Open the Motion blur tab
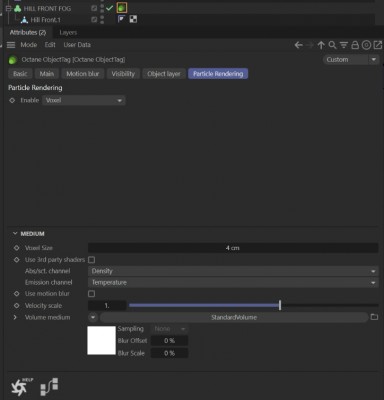This screenshot has height=400, width=384. [x=83, y=74]
